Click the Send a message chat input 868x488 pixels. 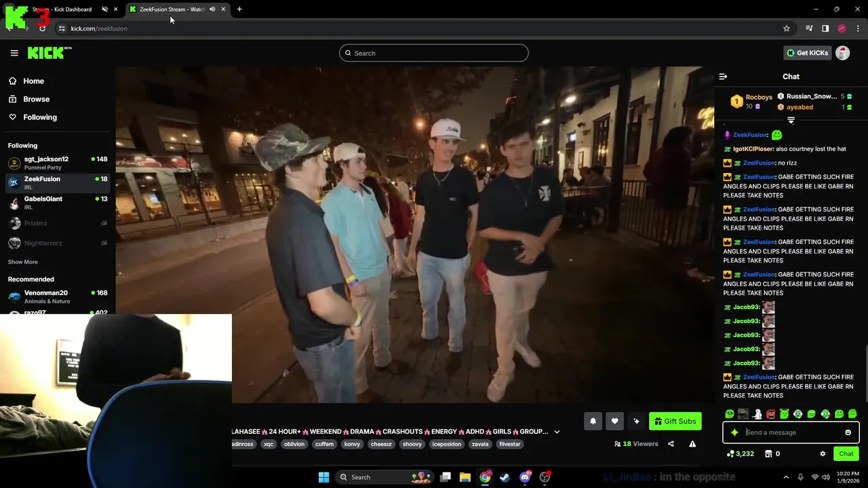click(792, 432)
